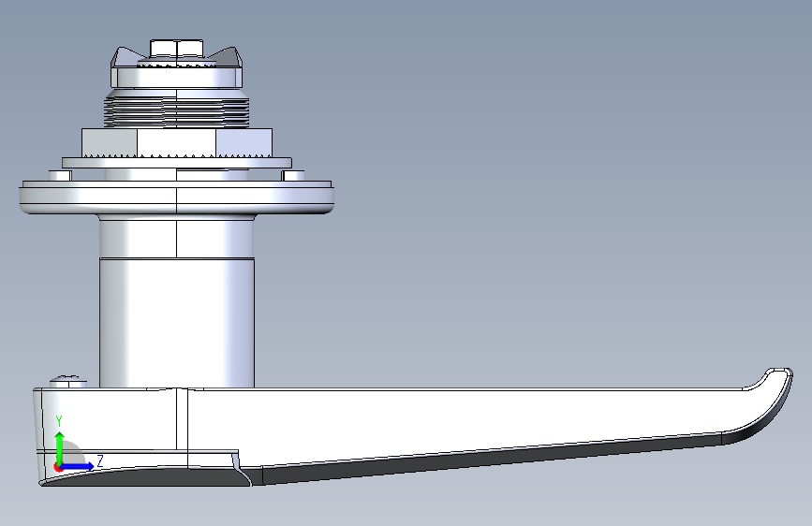Click the blue Z label of the triad
Screen dimensions: 812x526
tap(100, 460)
